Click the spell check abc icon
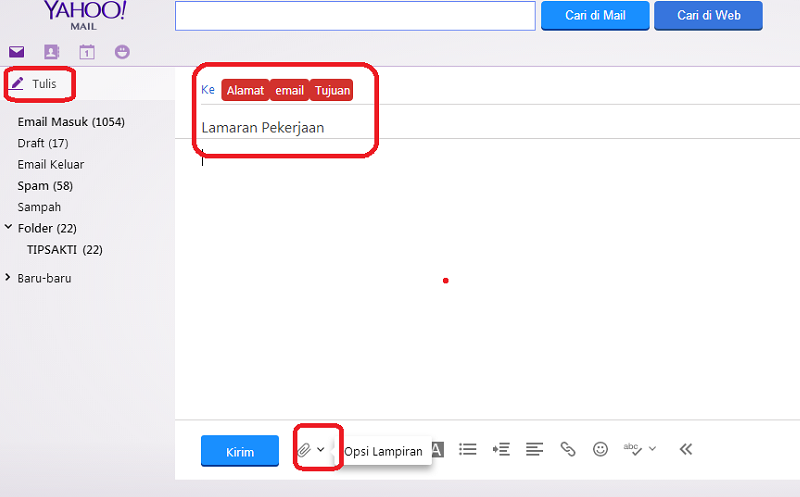This screenshot has width=800, height=497. pos(633,449)
